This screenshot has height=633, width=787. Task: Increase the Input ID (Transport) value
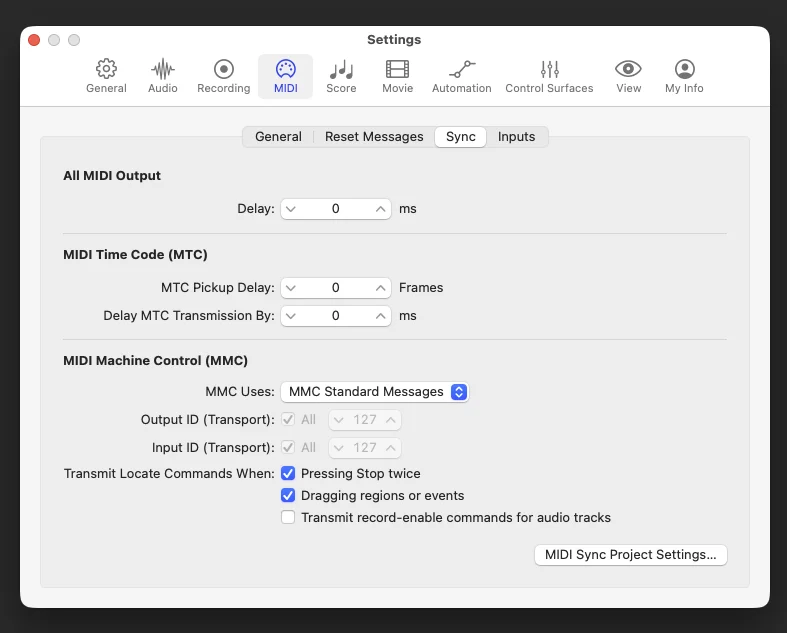pos(390,448)
